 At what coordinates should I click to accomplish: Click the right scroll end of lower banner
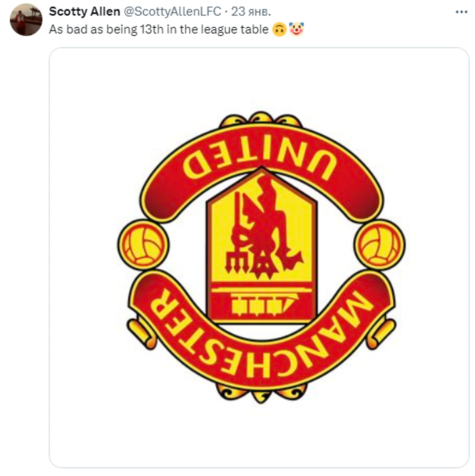pos(381,334)
